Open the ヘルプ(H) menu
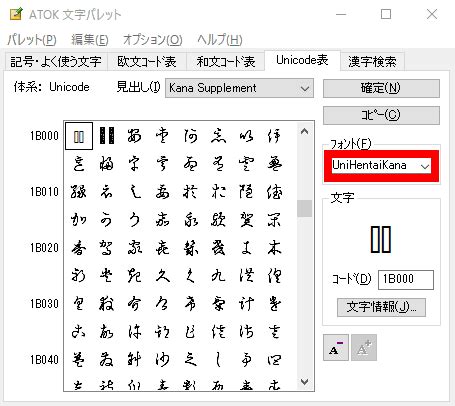455x406 pixels. tap(220, 40)
